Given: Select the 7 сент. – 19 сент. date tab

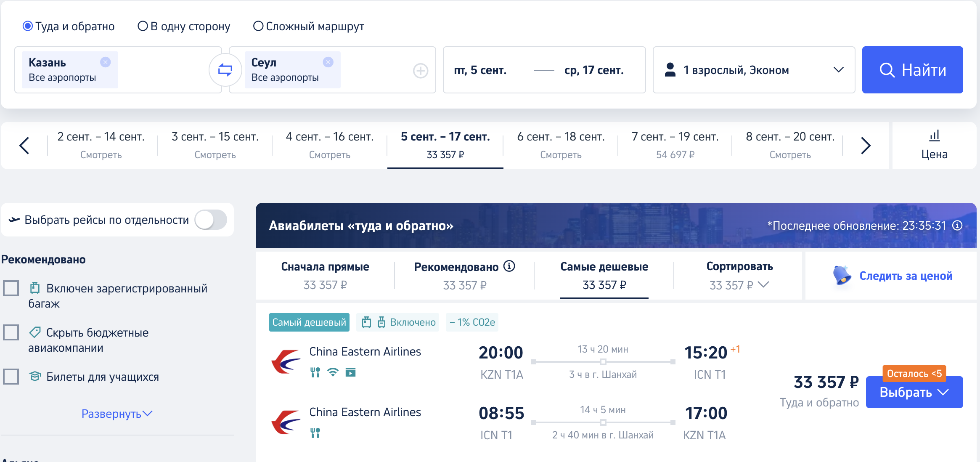Looking at the screenshot, I should pyautogui.click(x=675, y=146).
